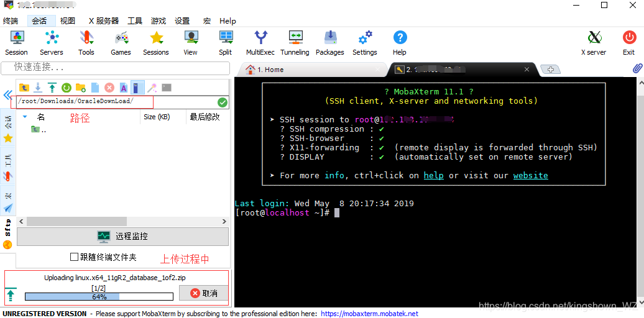This screenshot has width=644, height=318.
Task: Open the MultiExec tool
Action: pos(260,43)
